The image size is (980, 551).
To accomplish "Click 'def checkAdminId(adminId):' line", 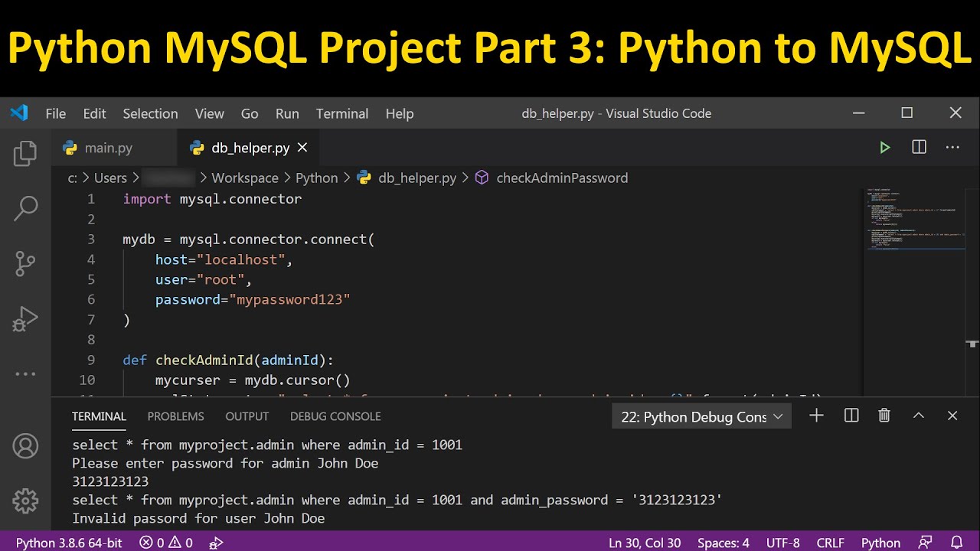I will [228, 360].
